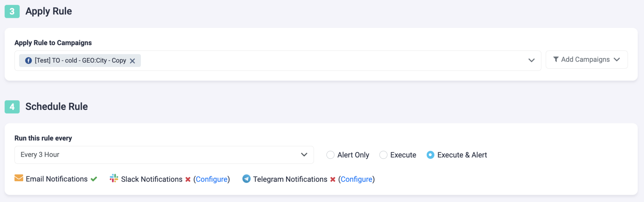Click the Telegram Notifications icon
Screen dimensions: 644x202
click(247, 179)
